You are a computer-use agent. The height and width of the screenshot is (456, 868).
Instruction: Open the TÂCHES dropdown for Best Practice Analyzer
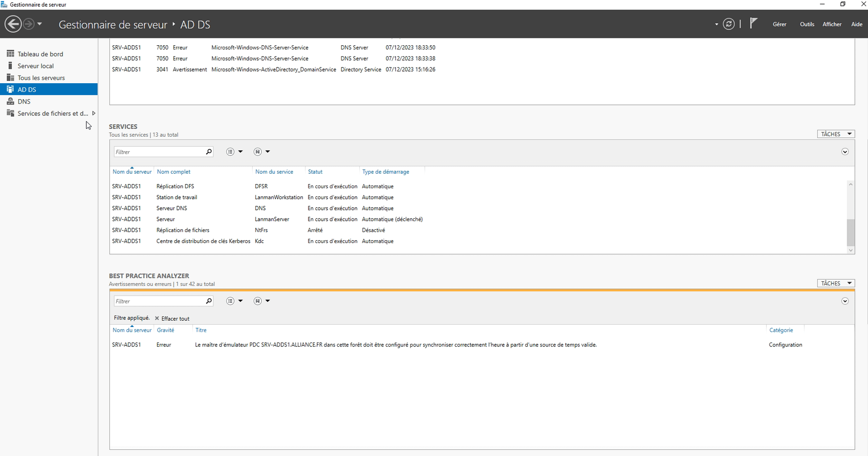click(x=835, y=283)
